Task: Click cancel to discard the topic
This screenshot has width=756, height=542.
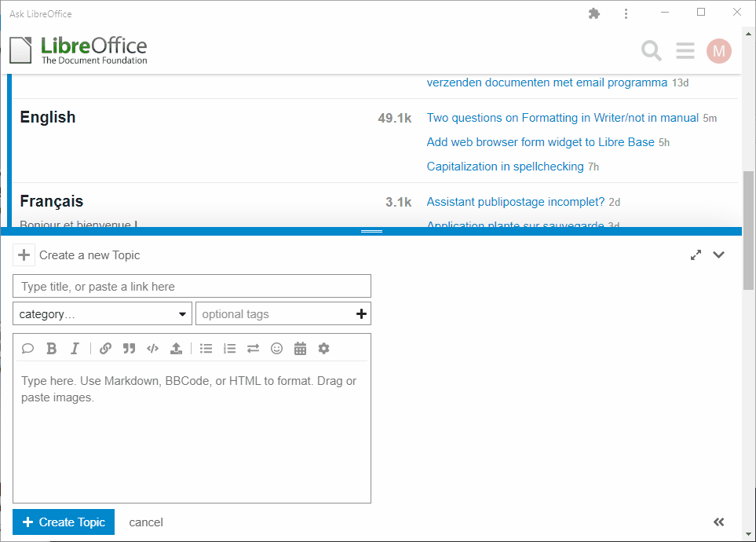Action: (x=146, y=522)
